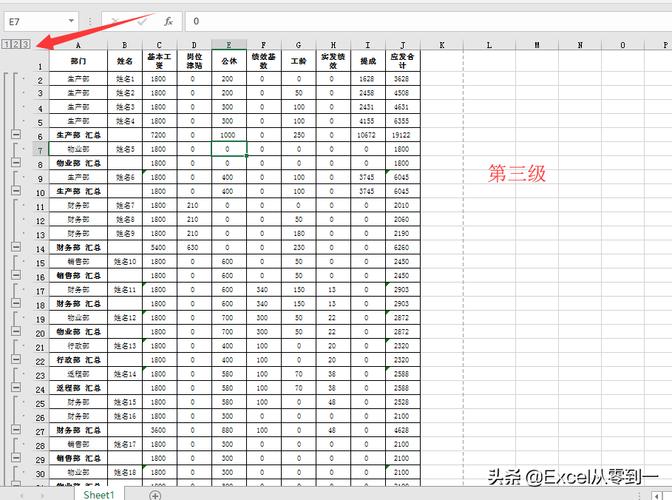
Task: Click the 基本工资 header cell
Action: click(159, 61)
